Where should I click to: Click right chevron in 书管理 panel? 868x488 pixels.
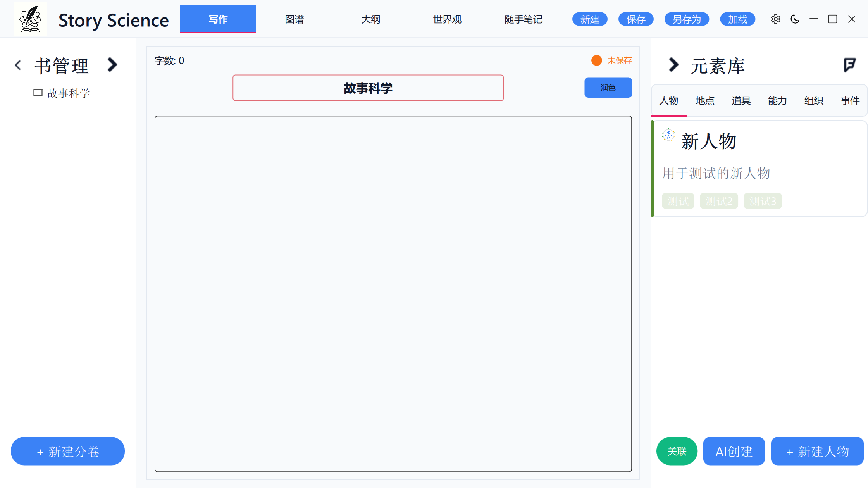(112, 65)
